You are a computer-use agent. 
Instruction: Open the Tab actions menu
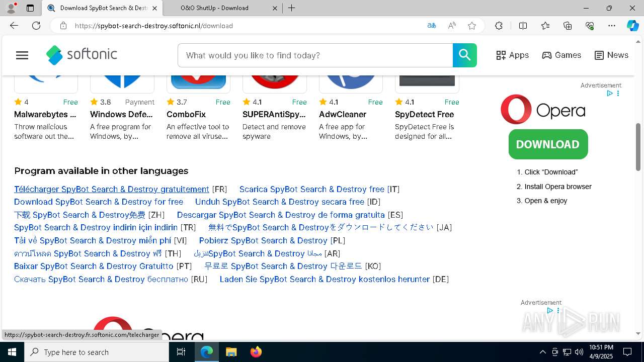click(x=30, y=8)
